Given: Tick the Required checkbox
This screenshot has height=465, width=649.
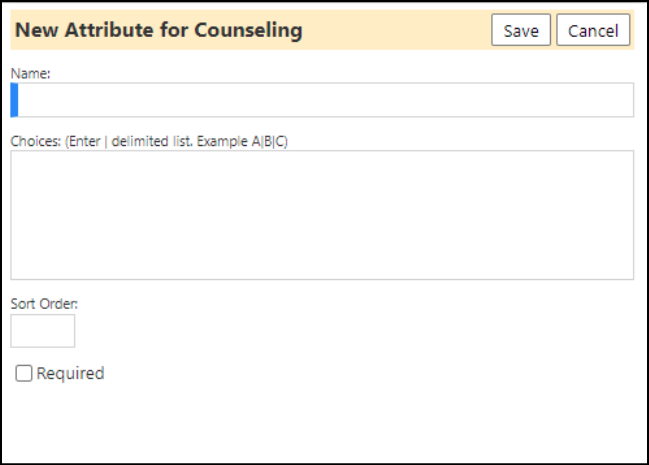Looking at the screenshot, I should (24, 373).
